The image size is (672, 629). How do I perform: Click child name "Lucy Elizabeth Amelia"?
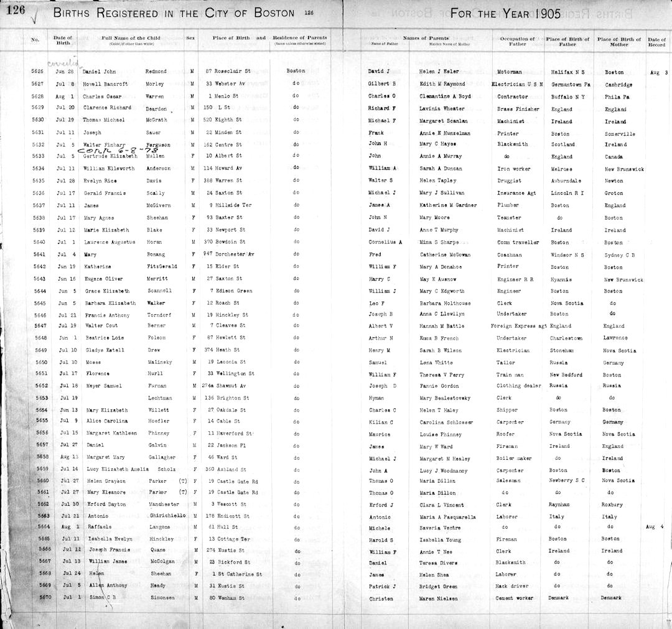118,469
